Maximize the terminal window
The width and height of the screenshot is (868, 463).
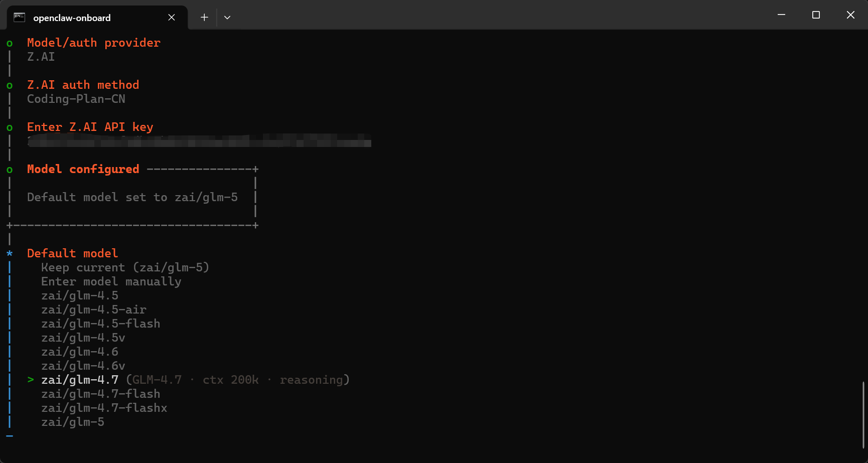(x=816, y=15)
